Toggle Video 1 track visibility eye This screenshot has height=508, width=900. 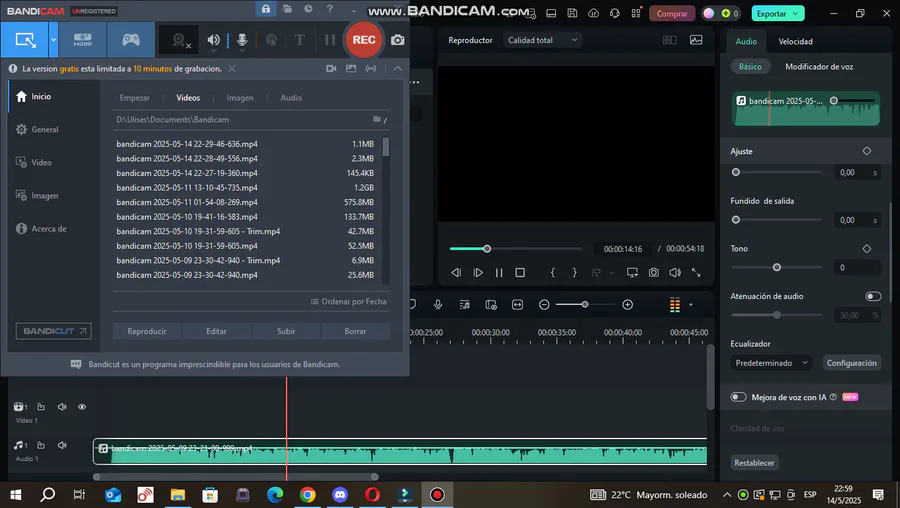pyautogui.click(x=82, y=407)
